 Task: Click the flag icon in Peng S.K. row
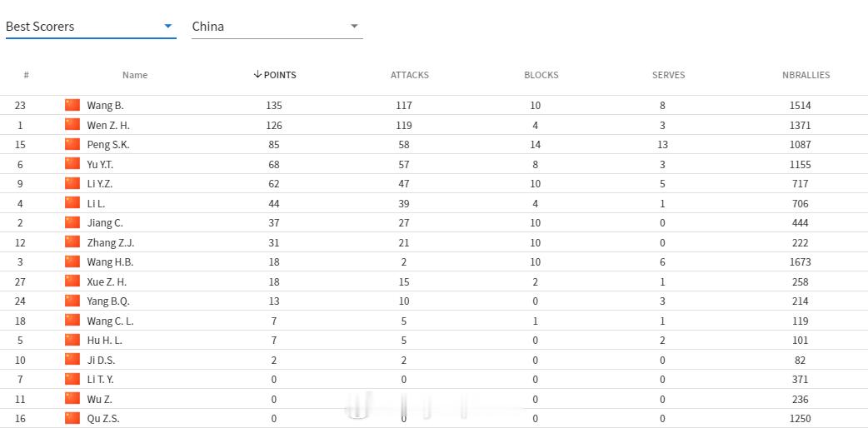click(x=72, y=144)
